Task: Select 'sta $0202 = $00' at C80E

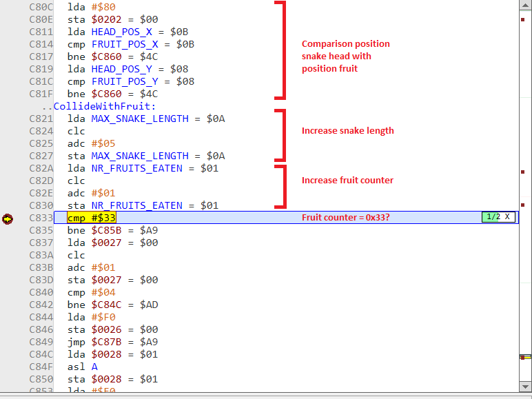Action: [112, 19]
